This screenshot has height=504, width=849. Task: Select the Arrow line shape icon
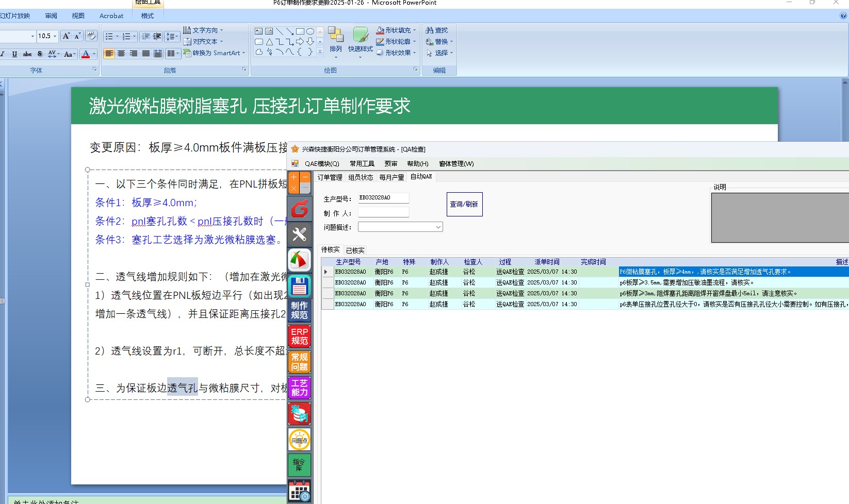coord(289,31)
